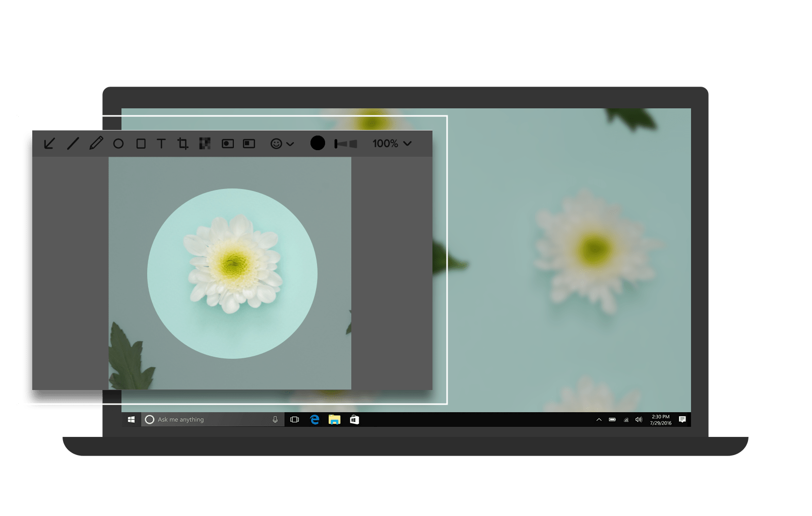This screenshot has width=812, height=516.
Task: Select the crop tool
Action: coord(183,144)
